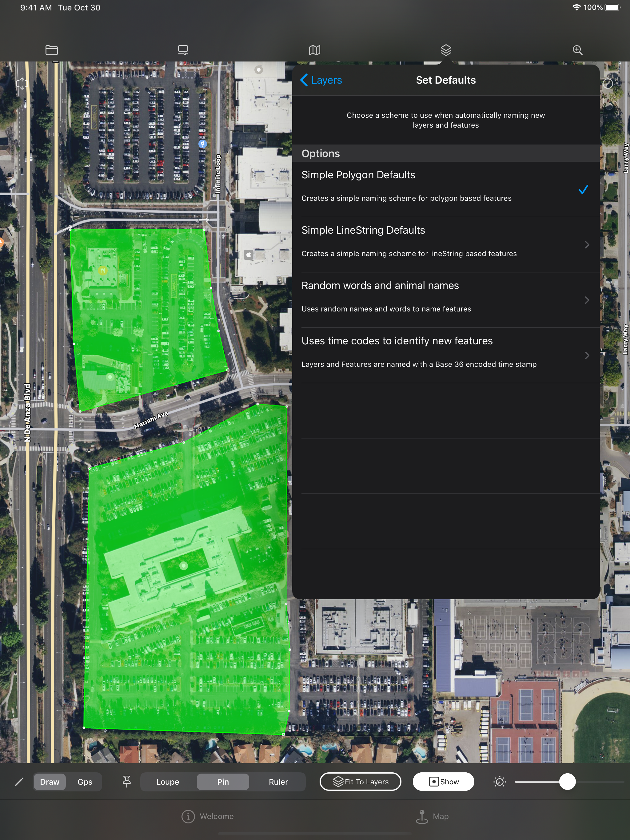Expand chevron for Simple LineString Defaults
This screenshot has height=840, width=630.
click(587, 244)
